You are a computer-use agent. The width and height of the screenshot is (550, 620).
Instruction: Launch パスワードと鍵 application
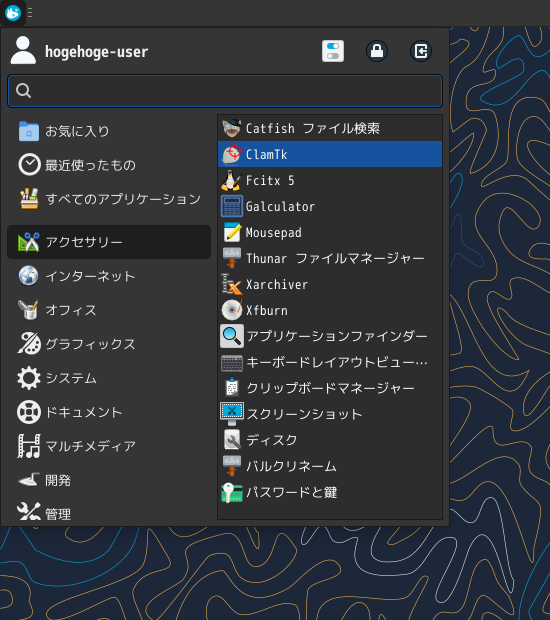(330, 492)
